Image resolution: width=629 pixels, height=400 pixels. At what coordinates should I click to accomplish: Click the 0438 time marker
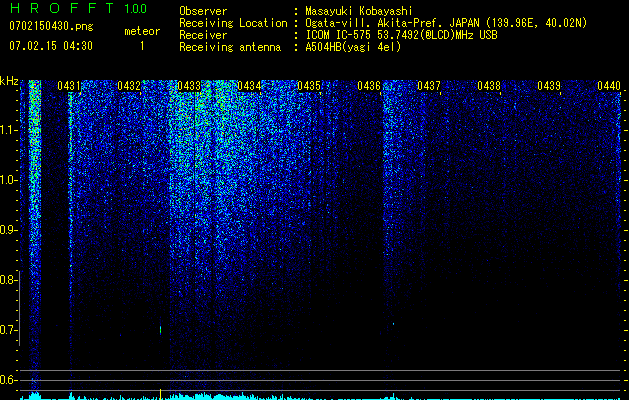coord(489,86)
